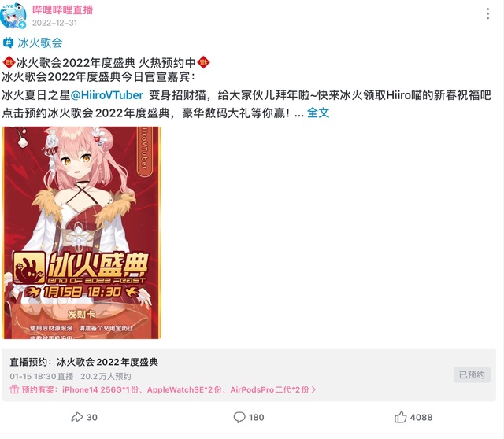Click the 哔哩哔哩直播 profile avatar
The width and height of the screenshot is (504, 439).
click(x=13, y=16)
